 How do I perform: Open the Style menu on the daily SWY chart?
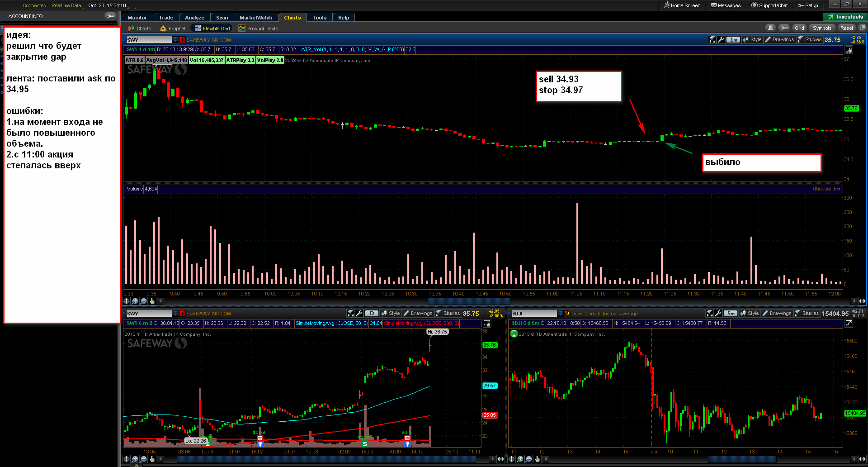point(391,313)
